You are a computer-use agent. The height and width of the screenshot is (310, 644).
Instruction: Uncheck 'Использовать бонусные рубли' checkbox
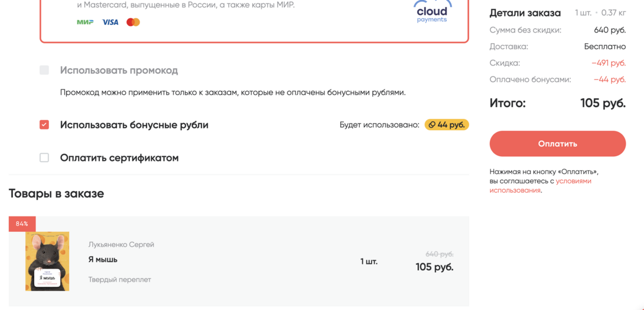pos(44,125)
